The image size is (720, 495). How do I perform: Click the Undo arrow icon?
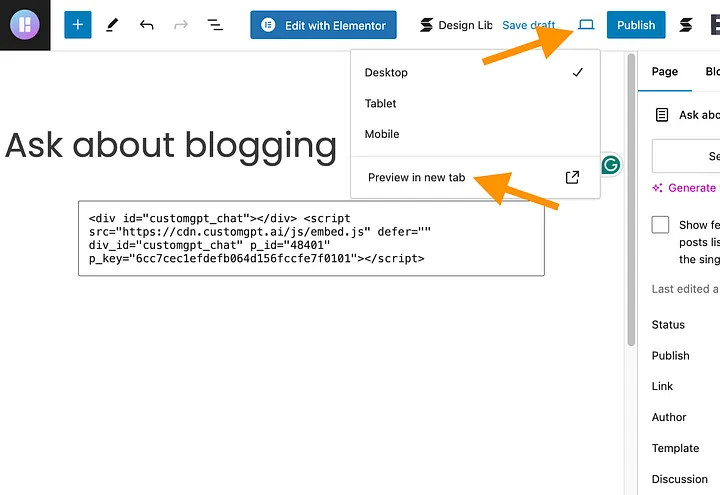[x=147, y=25]
